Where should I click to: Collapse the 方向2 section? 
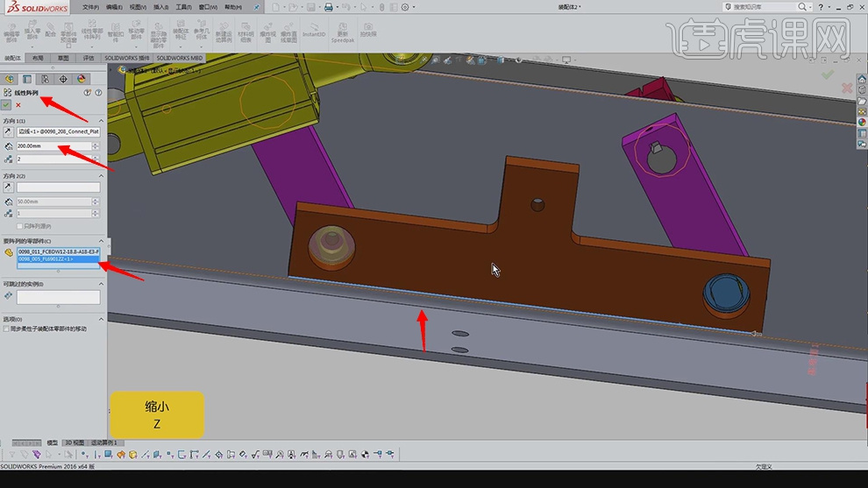coord(100,176)
